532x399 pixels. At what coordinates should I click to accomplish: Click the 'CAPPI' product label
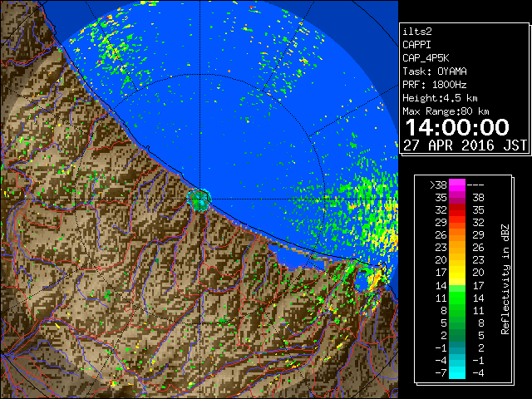click(x=416, y=45)
